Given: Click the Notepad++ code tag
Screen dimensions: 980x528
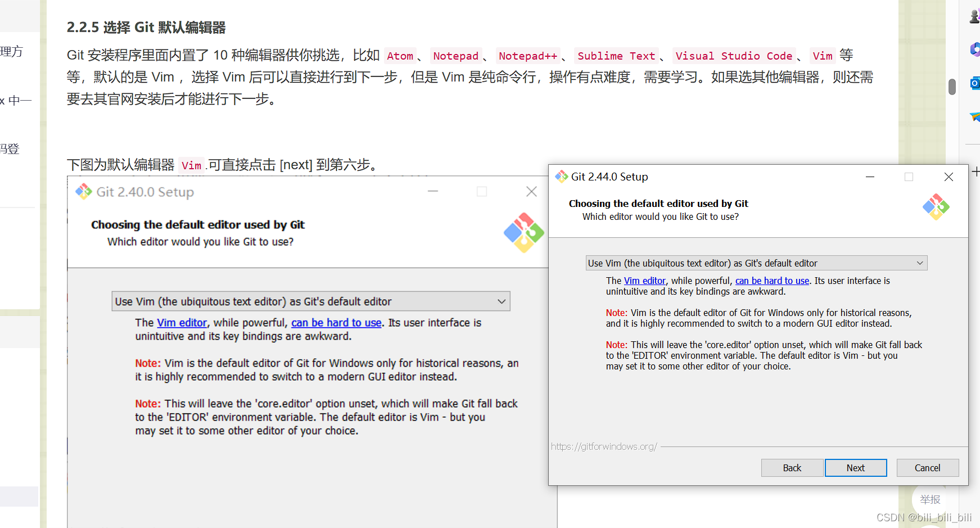Looking at the screenshot, I should coord(527,56).
